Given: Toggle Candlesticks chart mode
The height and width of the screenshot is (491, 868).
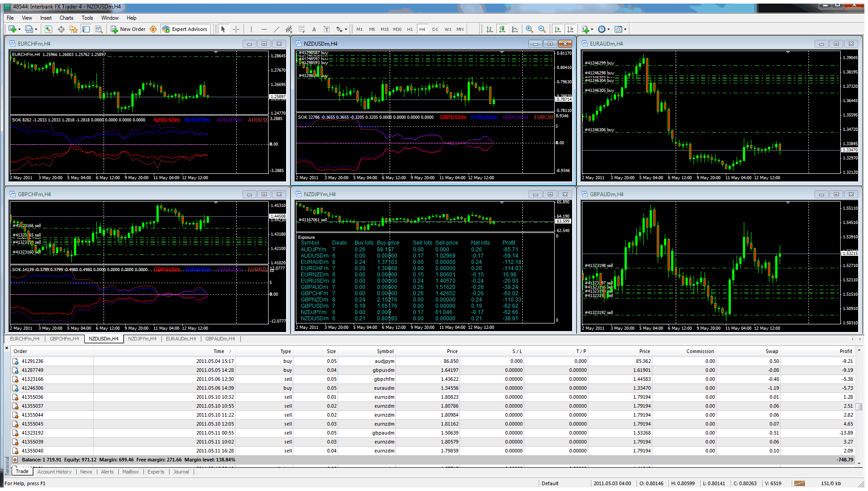Looking at the screenshot, I should tap(502, 29).
